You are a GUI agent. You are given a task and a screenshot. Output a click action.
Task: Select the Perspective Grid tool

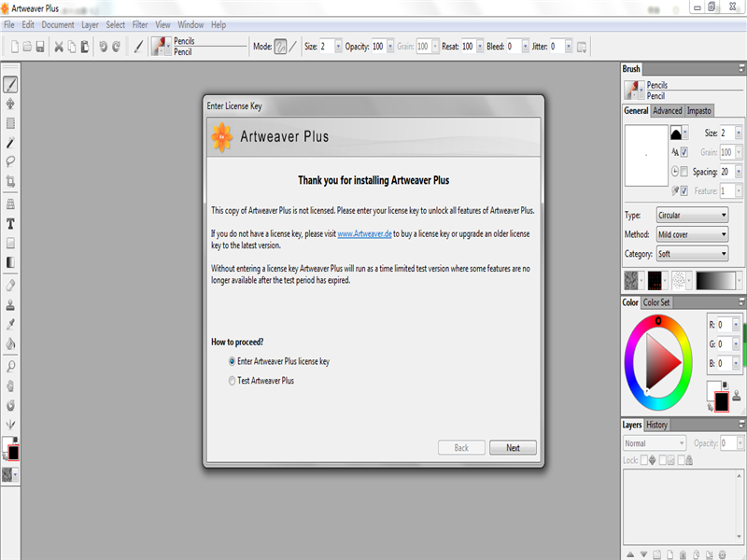coord(10,204)
